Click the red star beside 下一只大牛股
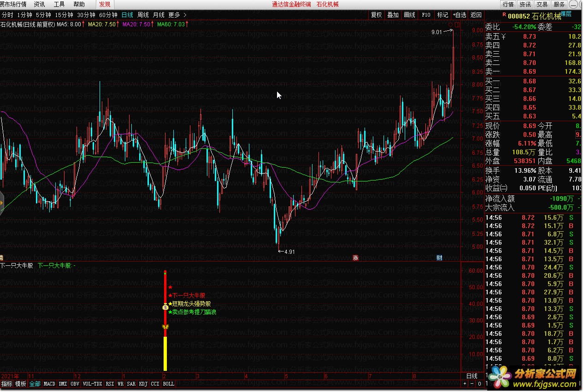Image resolution: width=584 pixels, height=392 pixels. tap(170, 295)
